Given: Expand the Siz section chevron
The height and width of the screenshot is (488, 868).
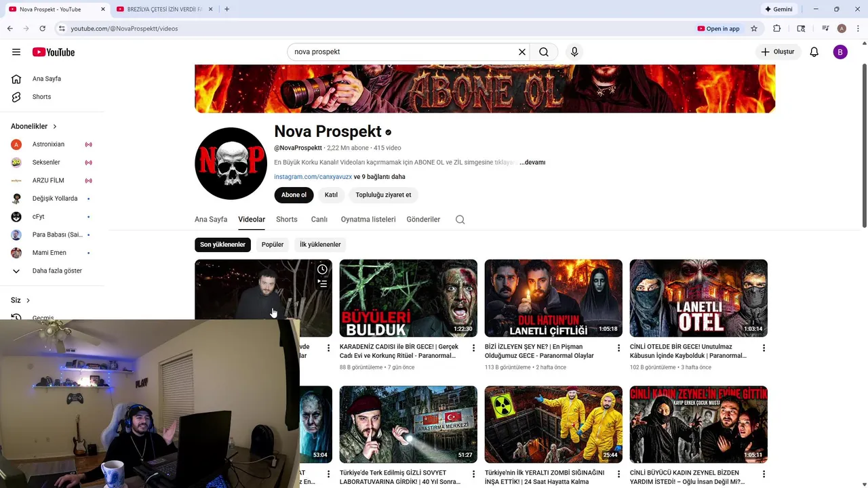Looking at the screenshot, I should point(28,300).
